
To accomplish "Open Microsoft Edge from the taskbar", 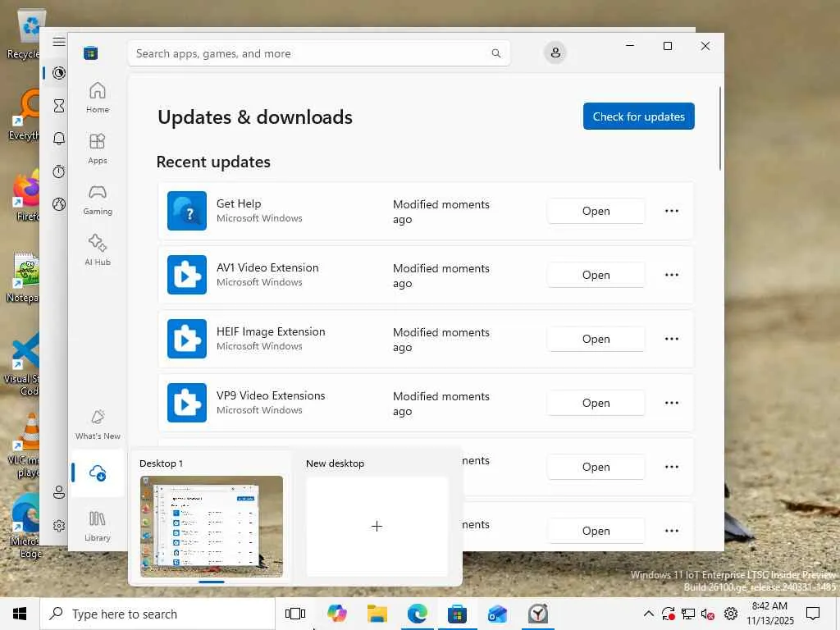I will click(418, 614).
